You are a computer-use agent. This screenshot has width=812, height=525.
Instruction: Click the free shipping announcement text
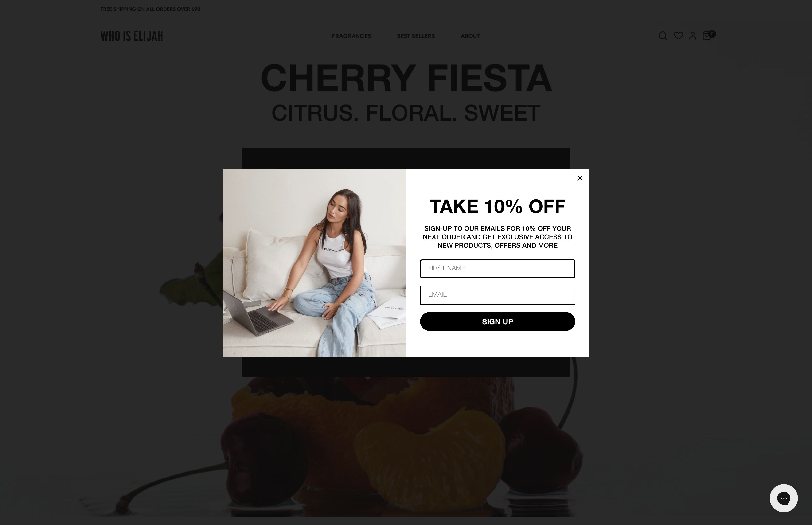pos(150,9)
